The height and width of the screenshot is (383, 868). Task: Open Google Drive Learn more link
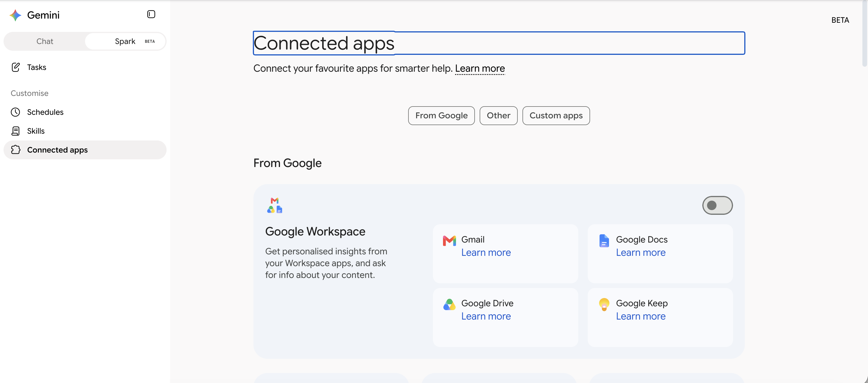tap(486, 316)
